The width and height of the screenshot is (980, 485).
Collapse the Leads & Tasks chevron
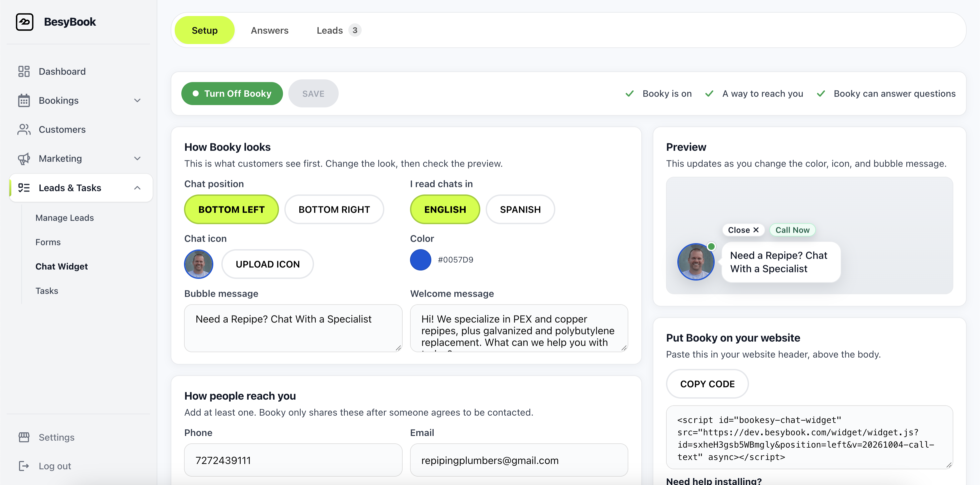coord(137,188)
